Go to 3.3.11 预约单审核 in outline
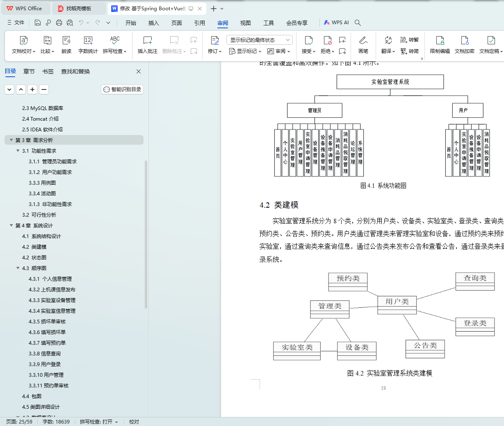Image resolution: width=504 pixels, height=426 pixels. [49, 385]
